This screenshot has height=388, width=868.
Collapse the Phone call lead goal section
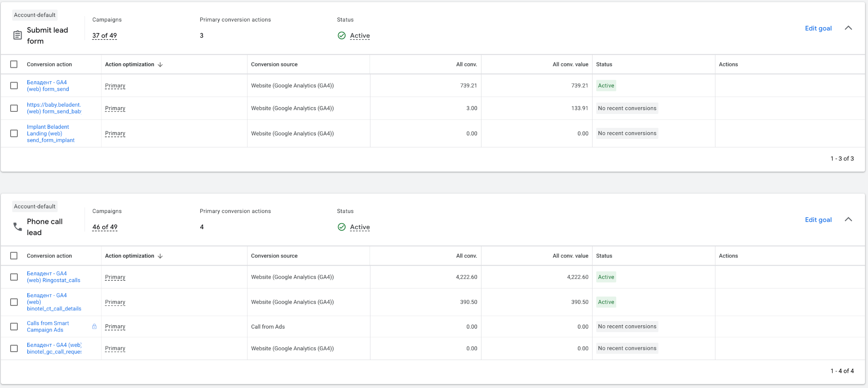848,219
